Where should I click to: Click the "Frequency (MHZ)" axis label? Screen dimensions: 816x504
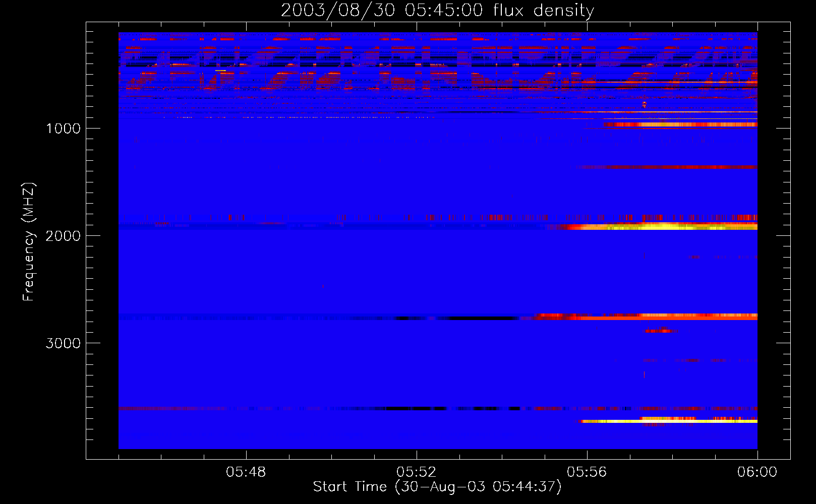(28, 242)
